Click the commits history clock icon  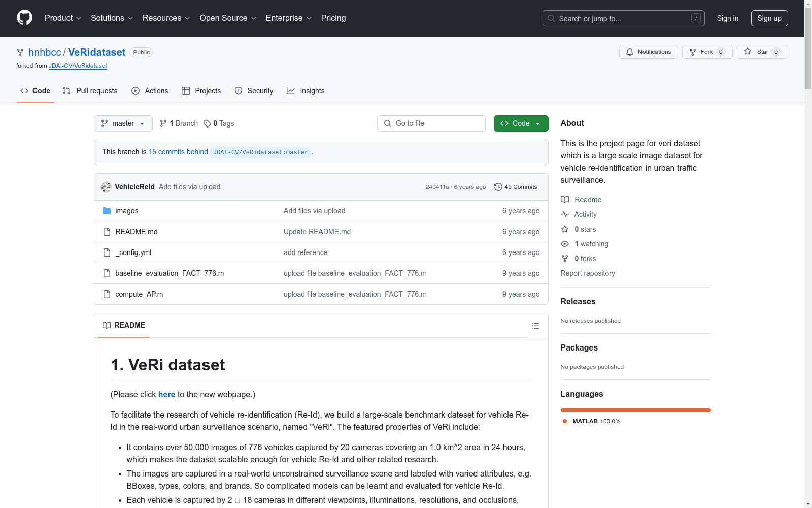pos(498,187)
